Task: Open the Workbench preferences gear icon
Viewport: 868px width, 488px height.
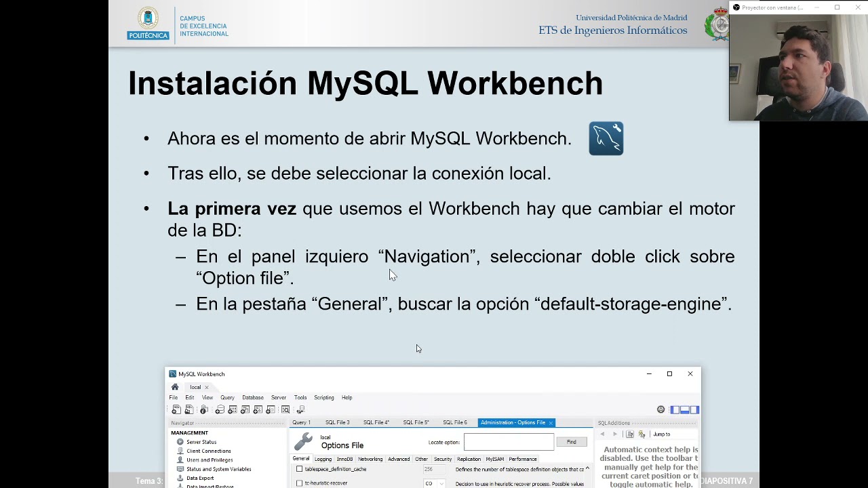Action: click(x=660, y=409)
